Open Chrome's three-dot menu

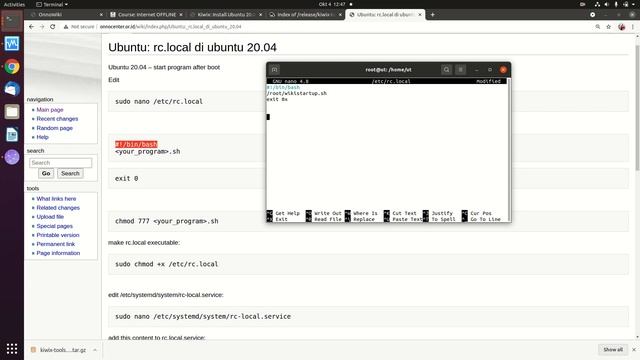(633, 27)
